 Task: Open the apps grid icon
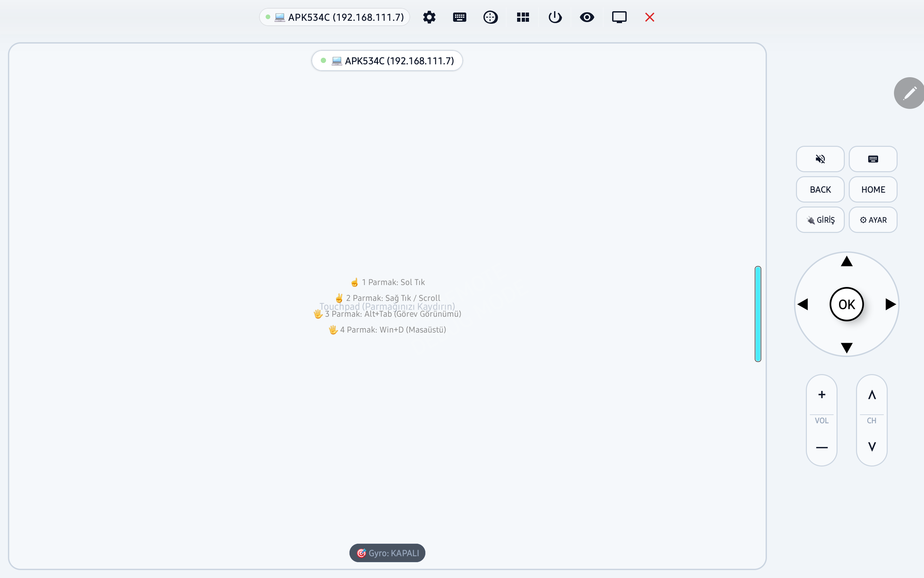523,17
